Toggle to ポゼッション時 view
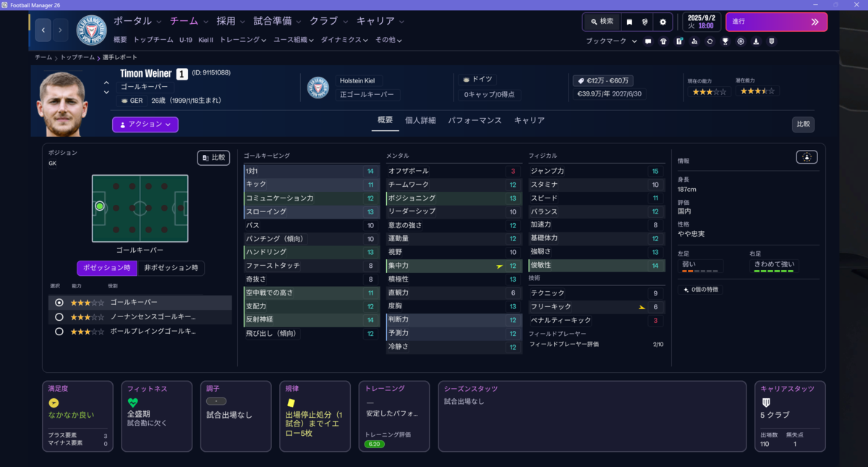Image resolution: width=868 pixels, height=467 pixels. pos(106,268)
